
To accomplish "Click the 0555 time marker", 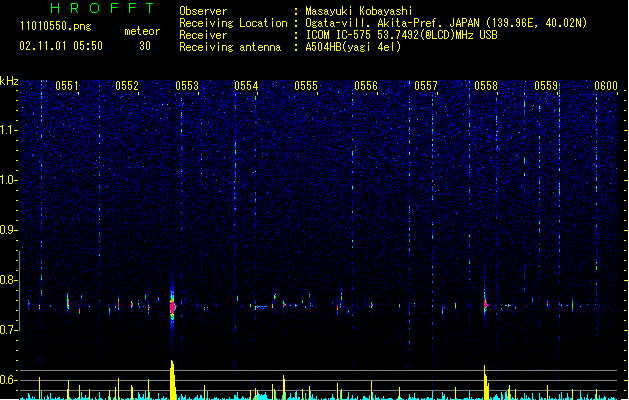I will click(306, 86).
